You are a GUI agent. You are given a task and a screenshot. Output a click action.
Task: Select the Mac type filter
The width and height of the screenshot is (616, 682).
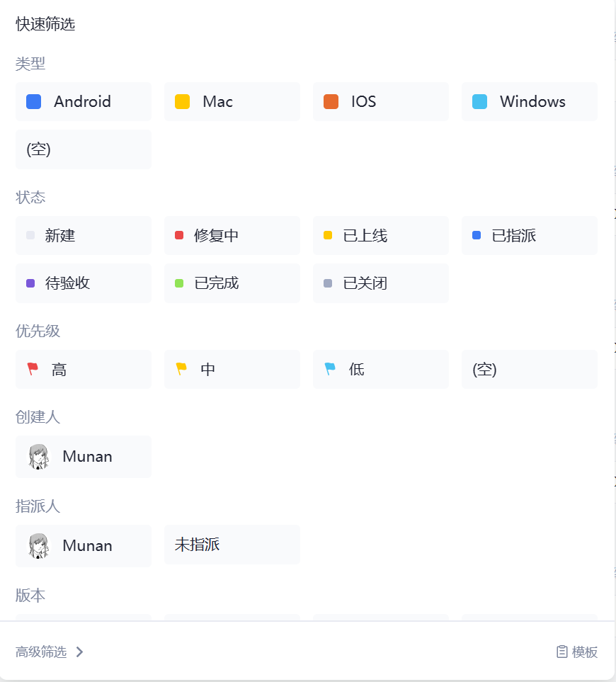tap(232, 102)
